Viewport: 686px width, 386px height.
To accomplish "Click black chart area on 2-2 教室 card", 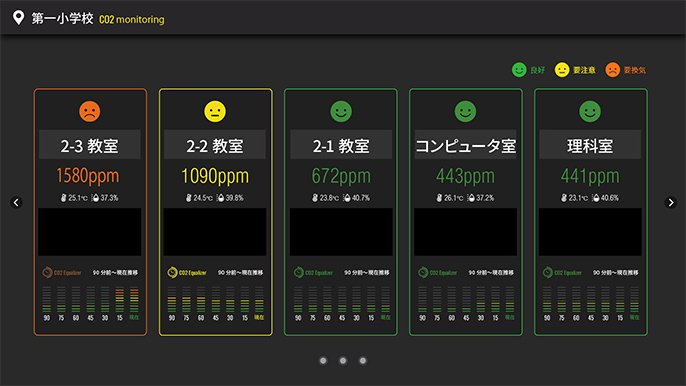I will [x=215, y=232].
